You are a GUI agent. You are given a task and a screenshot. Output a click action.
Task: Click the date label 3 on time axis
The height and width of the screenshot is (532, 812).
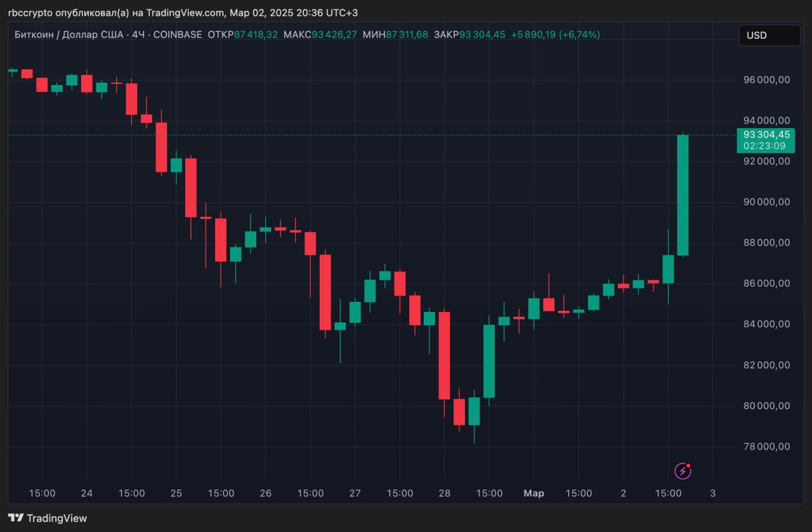[712, 493]
